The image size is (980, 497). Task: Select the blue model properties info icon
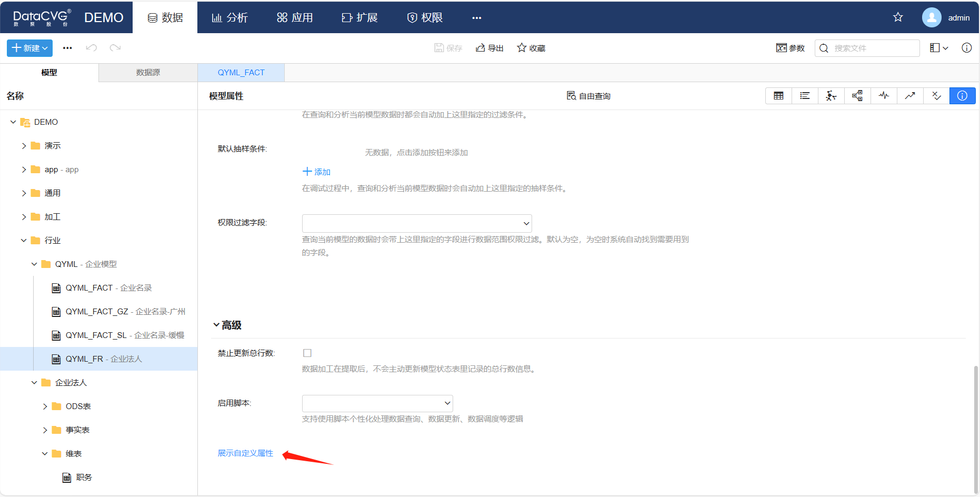pos(962,96)
